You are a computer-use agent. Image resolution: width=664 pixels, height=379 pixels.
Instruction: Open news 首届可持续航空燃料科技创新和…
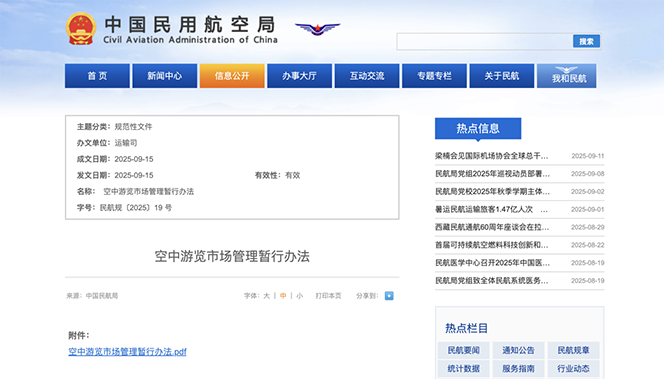click(x=492, y=245)
